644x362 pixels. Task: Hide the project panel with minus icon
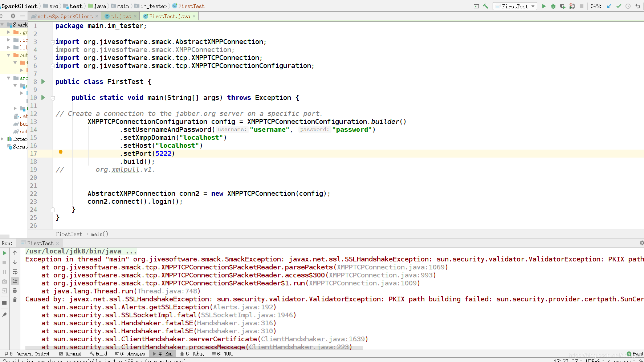click(23, 16)
